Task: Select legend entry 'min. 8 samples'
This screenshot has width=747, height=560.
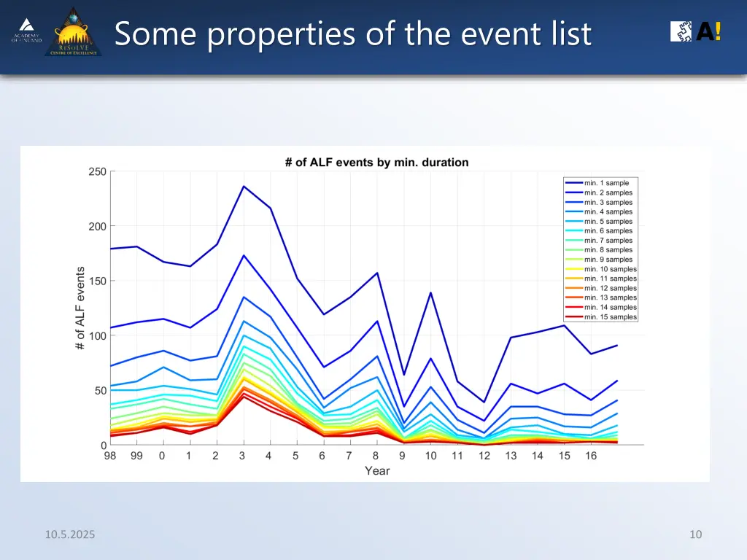Action: pos(599,249)
